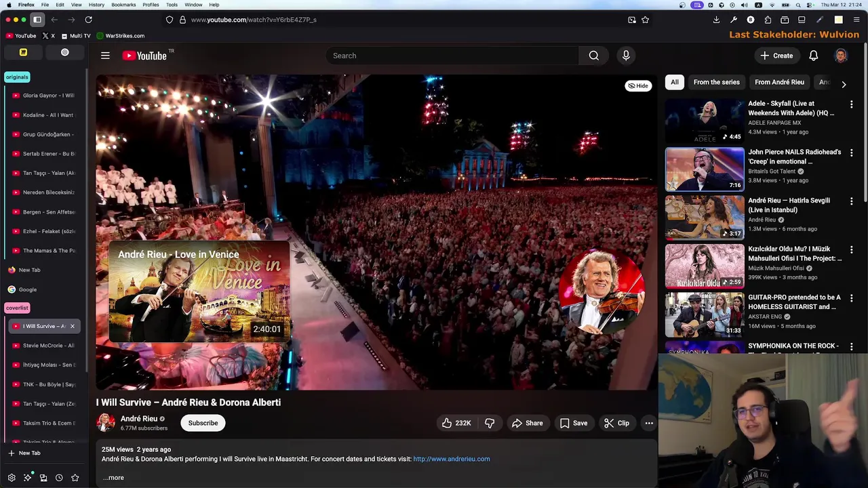
Task: Bookmark this page with the star
Action: 645,20
